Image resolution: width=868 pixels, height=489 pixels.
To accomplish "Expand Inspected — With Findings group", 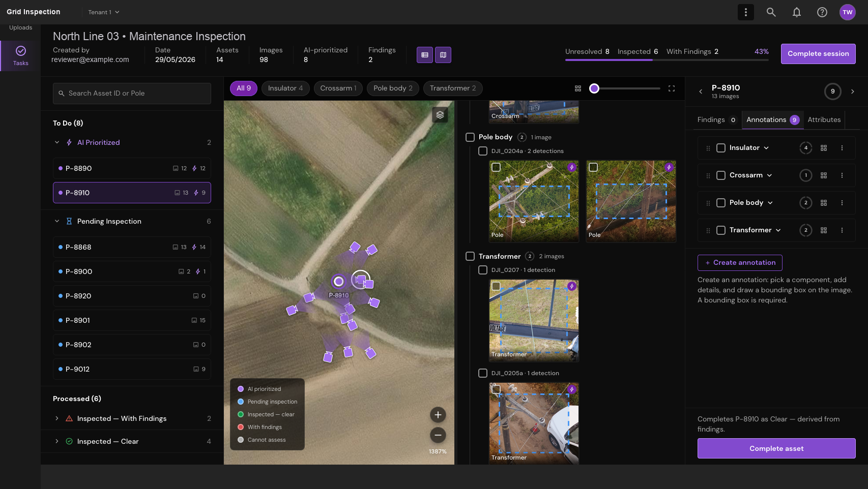I will 57,418.
